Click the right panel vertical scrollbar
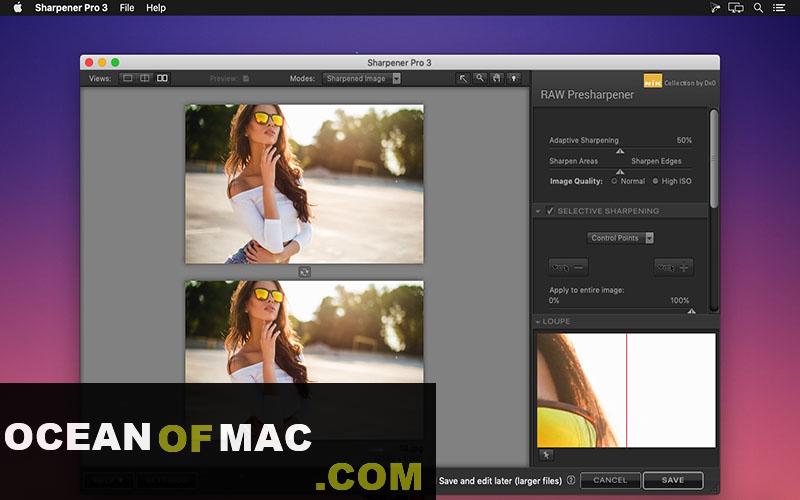Image resolution: width=800 pixels, height=500 pixels. click(714, 158)
